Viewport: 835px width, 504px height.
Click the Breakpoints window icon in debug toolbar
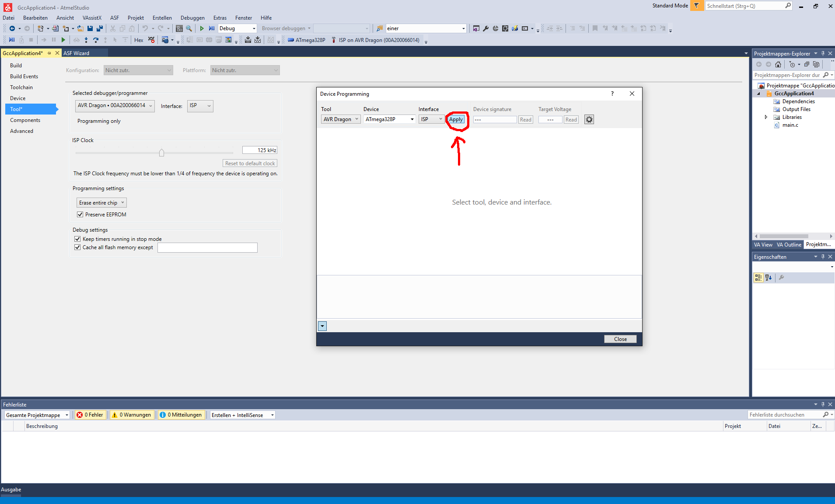[165, 40]
